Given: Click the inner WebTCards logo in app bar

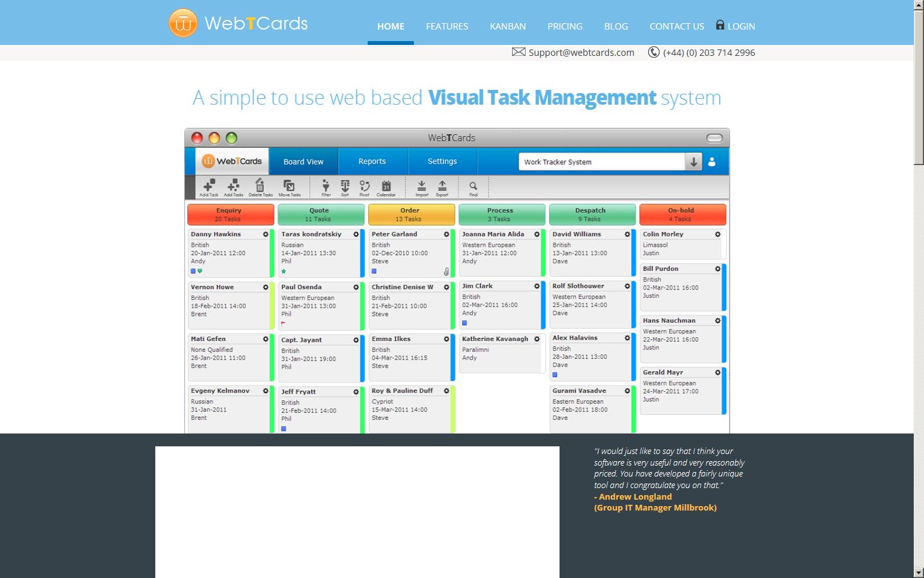Looking at the screenshot, I should coord(232,161).
